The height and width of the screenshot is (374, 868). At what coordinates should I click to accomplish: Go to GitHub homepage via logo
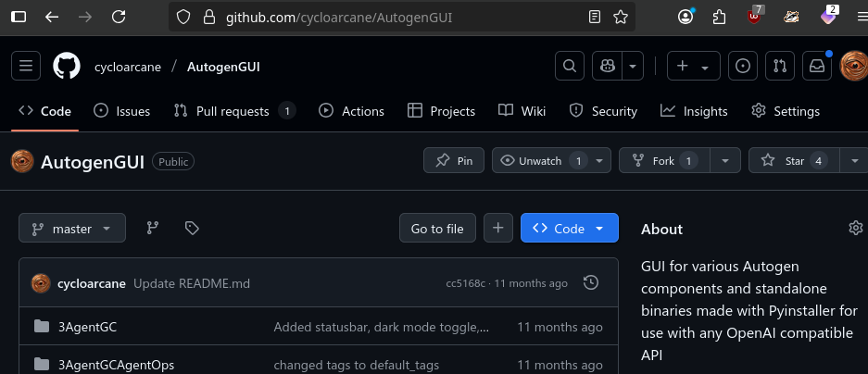click(x=67, y=66)
